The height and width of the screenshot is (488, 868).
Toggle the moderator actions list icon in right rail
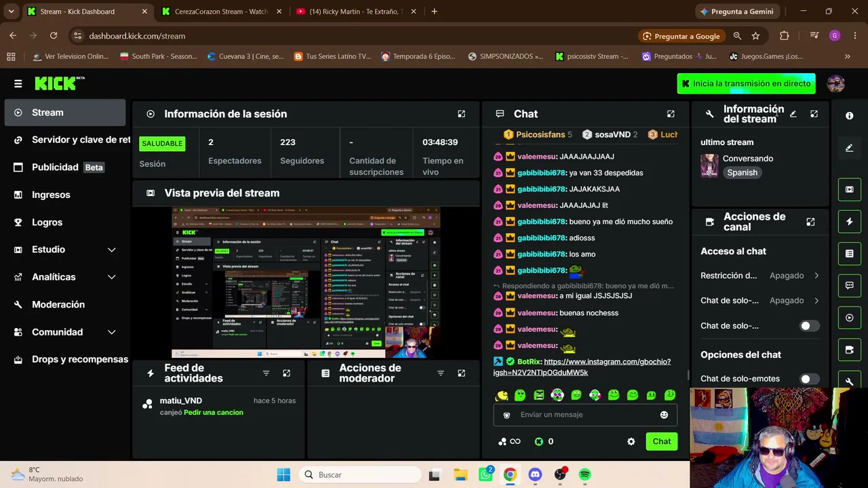point(849,253)
